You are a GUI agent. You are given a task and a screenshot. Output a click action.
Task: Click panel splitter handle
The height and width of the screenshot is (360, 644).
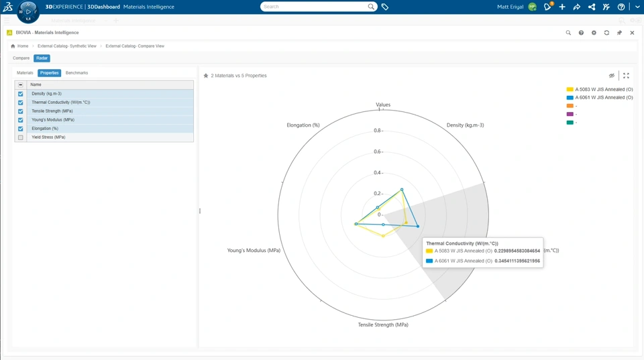point(200,211)
